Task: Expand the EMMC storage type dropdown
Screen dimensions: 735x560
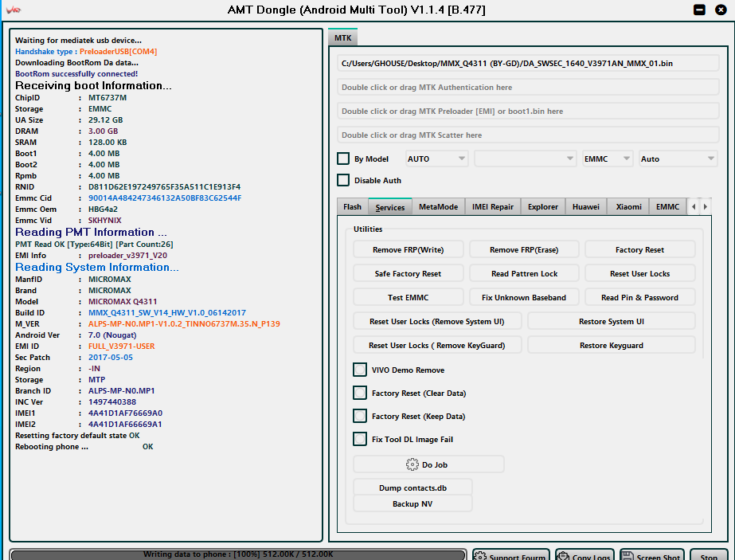Action: 608,159
